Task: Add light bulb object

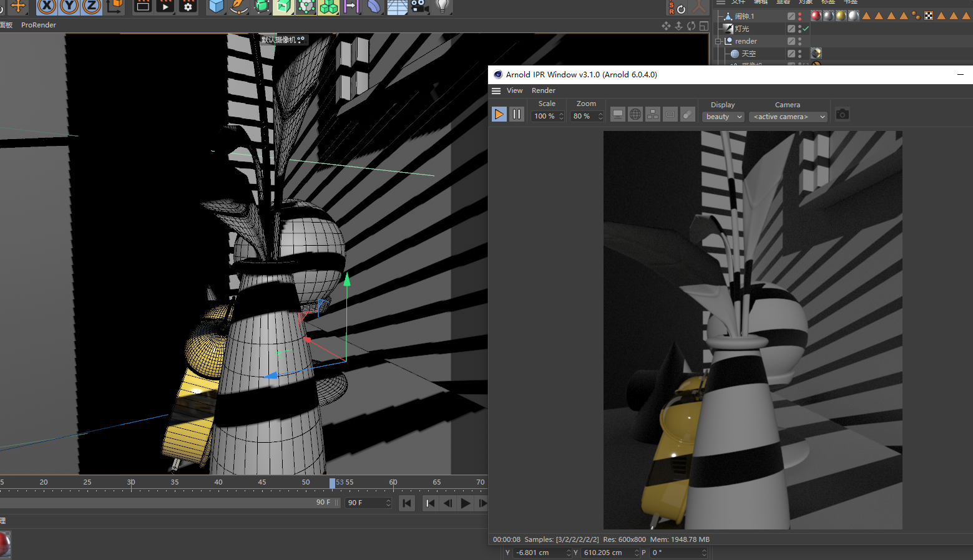Action: [x=442, y=7]
